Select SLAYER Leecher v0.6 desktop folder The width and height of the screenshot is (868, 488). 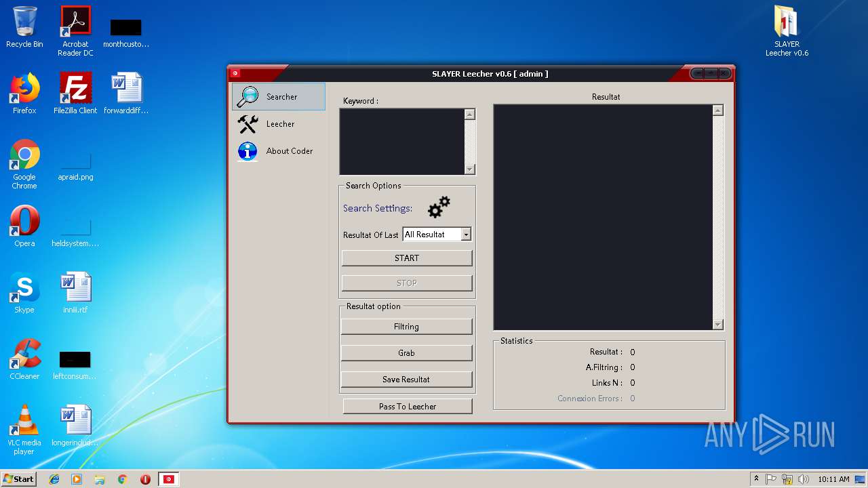(x=787, y=31)
